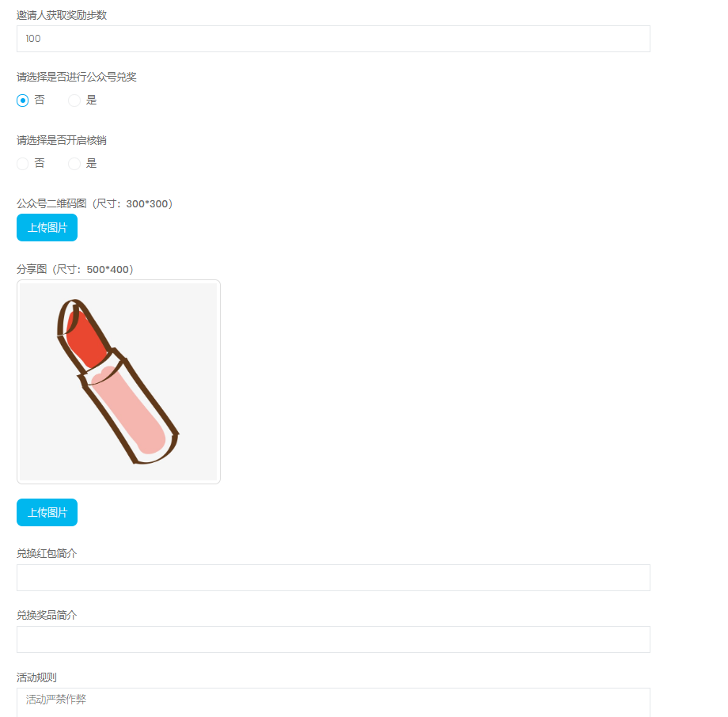The image size is (728, 717).
Task: Click the 分享图 500*400 size label
Action: [75, 269]
